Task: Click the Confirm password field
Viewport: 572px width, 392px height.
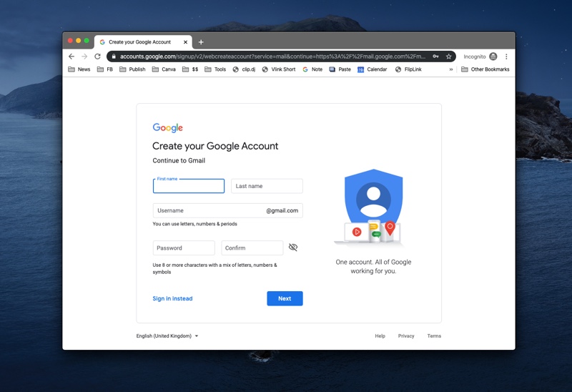Action: tap(252, 248)
